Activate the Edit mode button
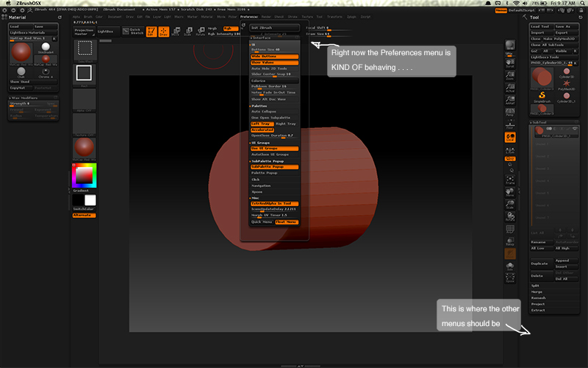 [x=151, y=32]
